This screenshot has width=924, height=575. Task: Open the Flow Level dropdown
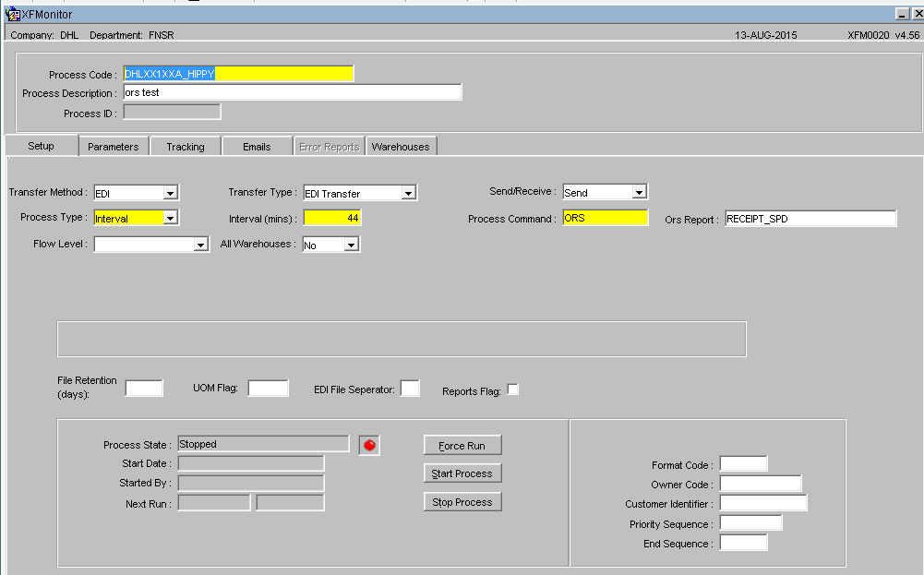[x=201, y=244]
